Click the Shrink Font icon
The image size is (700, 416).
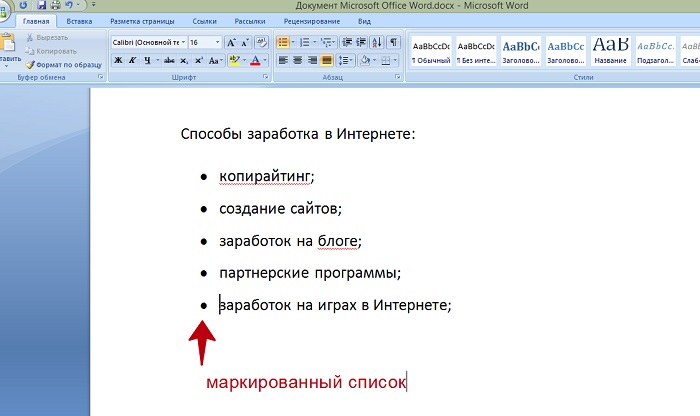click(245, 42)
